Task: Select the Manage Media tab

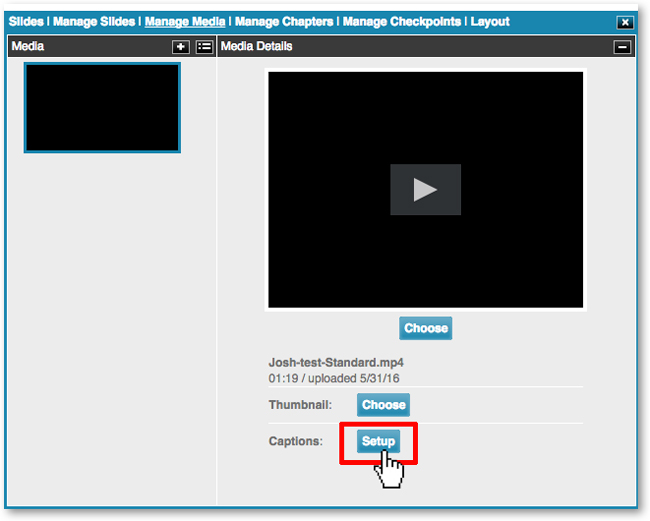Action: click(x=185, y=22)
